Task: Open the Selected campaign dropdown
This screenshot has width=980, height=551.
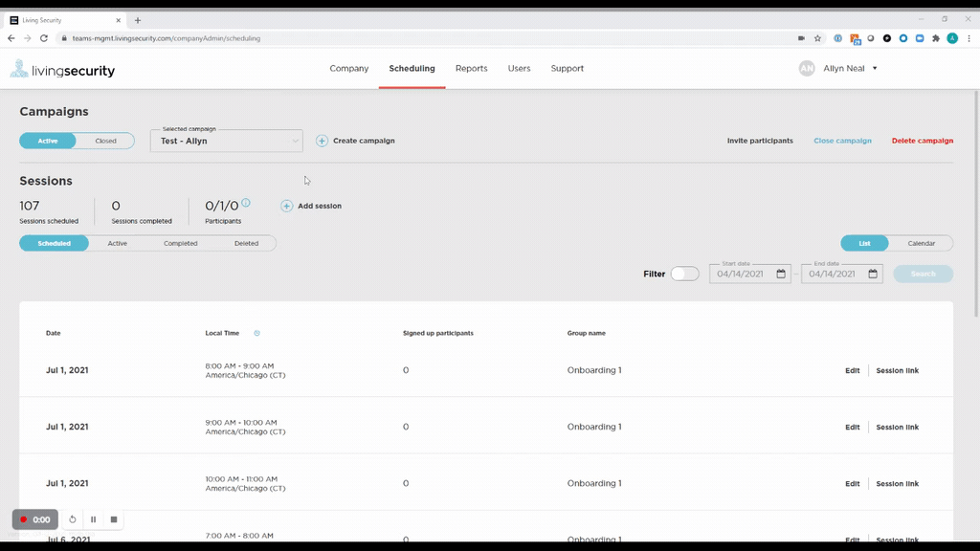Action: (226, 141)
